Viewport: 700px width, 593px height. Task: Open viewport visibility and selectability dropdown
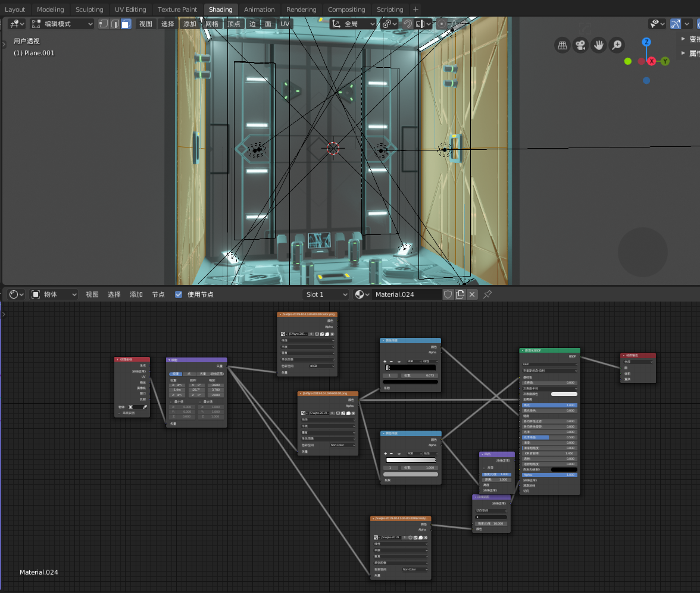pyautogui.click(x=657, y=24)
